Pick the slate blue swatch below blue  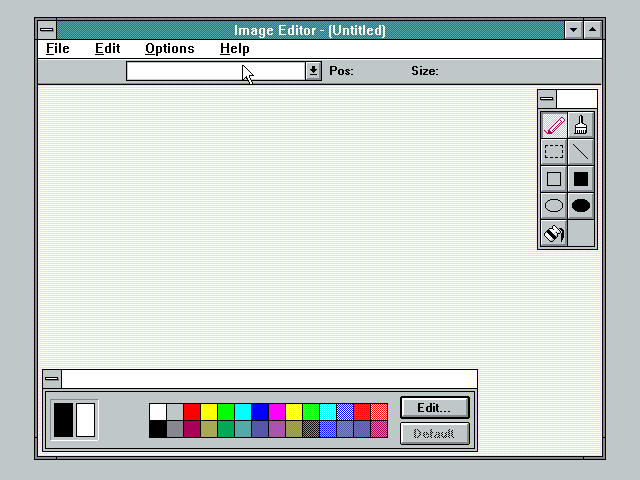260,429
